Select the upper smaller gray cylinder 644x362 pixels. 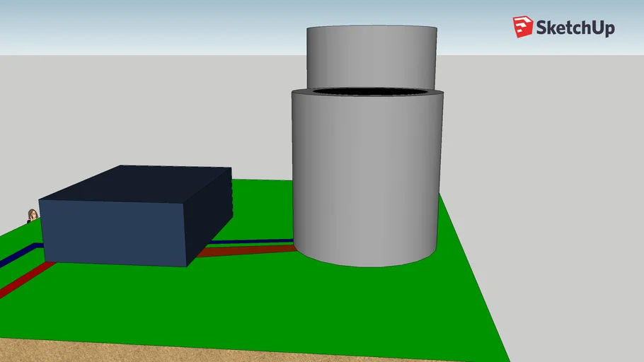pos(372,57)
